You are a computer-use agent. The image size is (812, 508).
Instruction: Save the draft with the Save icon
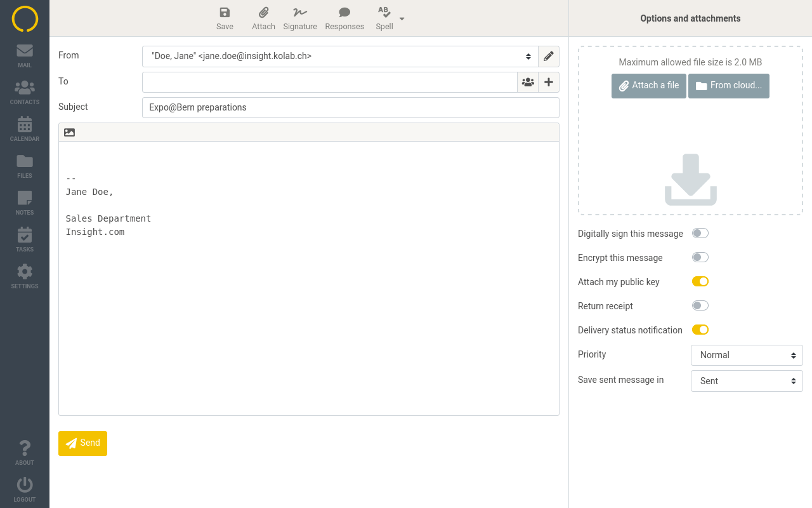point(225,18)
